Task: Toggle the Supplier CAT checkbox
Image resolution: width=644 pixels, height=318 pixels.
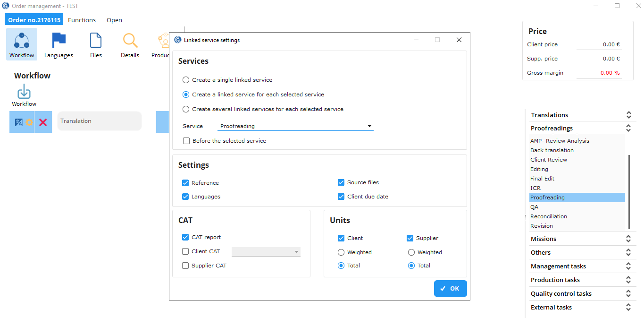Action: pos(186,266)
